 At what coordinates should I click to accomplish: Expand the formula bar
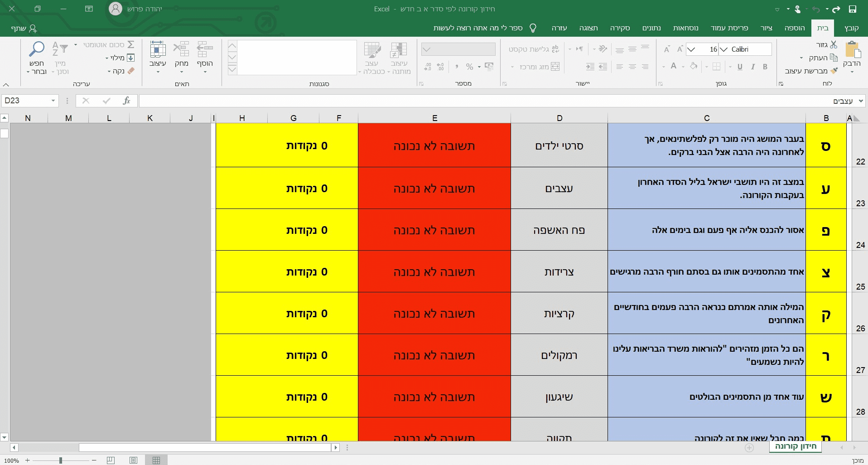click(861, 101)
